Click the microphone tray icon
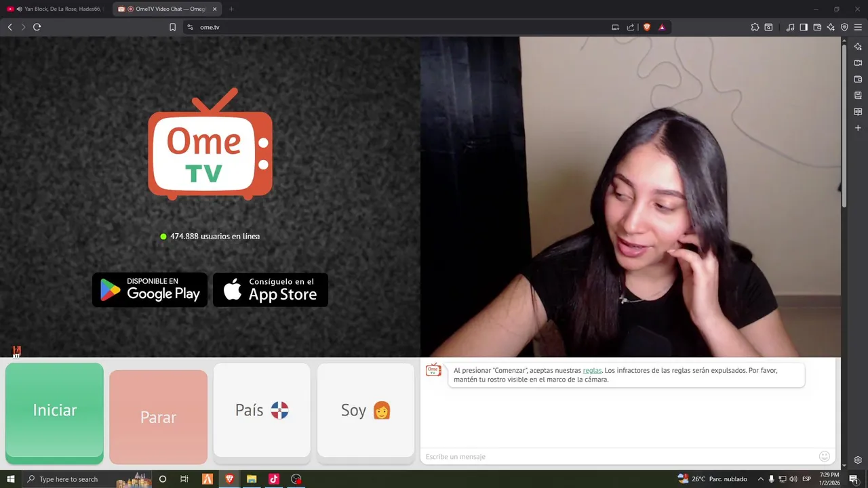This screenshot has height=488, width=868. pyautogui.click(x=771, y=479)
